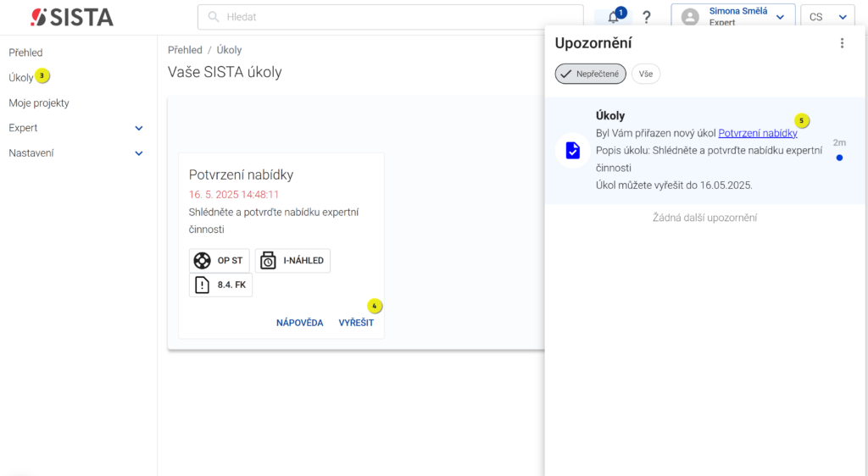The image size is (868, 476).
Task: Click the user avatar icon
Action: pos(690,17)
